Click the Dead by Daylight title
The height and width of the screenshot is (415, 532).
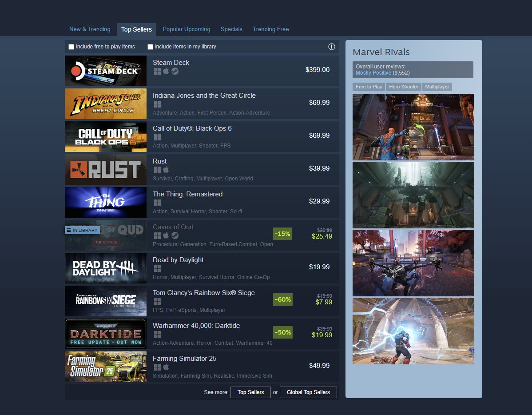[178, 260]
